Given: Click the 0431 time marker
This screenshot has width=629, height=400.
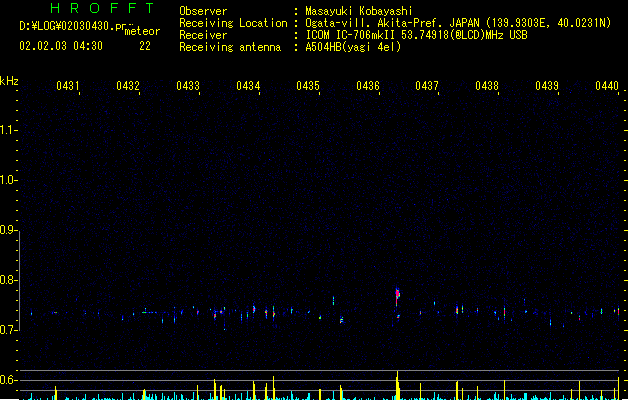Looking at the screenshot, I should pos(67,86).
